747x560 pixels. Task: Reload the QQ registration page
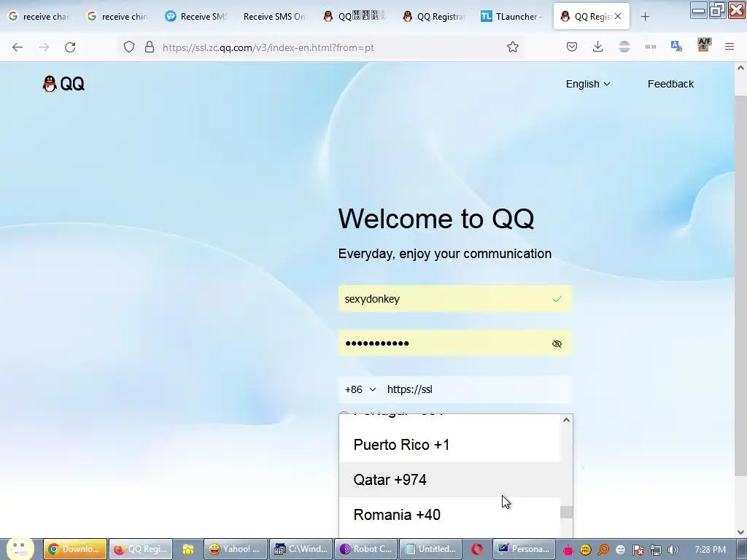(70, 47)
